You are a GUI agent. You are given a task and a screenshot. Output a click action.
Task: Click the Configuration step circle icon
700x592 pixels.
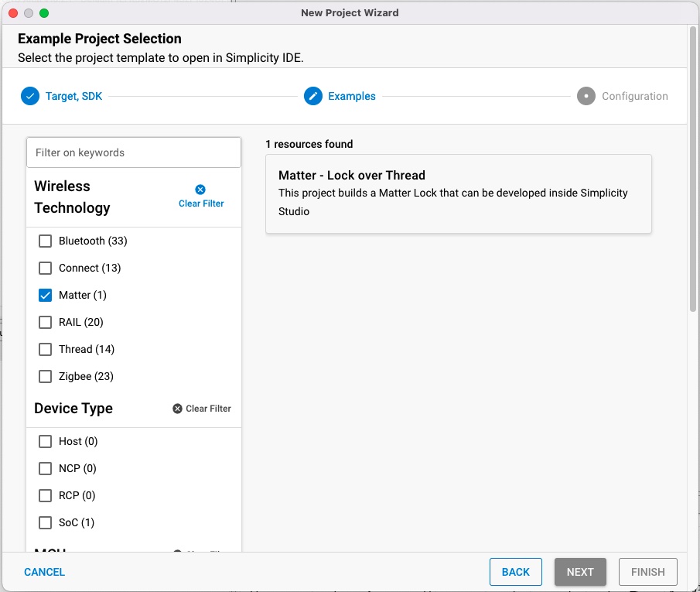(586, 96)
